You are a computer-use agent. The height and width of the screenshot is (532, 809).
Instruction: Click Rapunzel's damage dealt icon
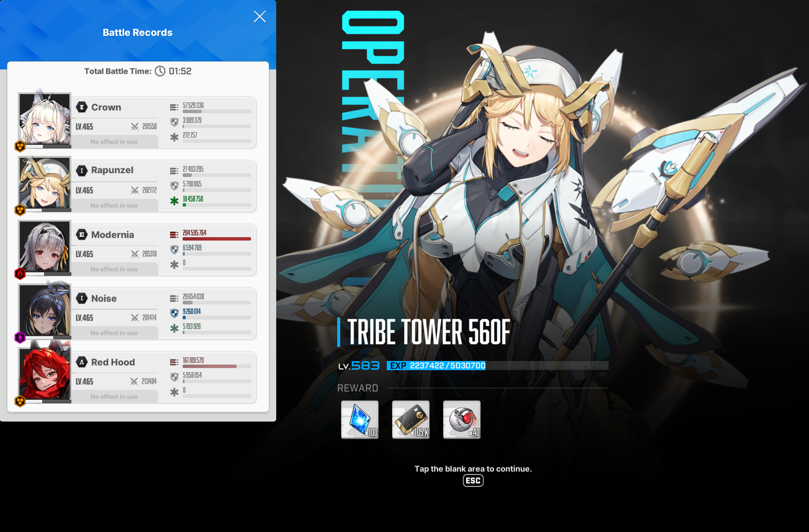coord(174,171)
